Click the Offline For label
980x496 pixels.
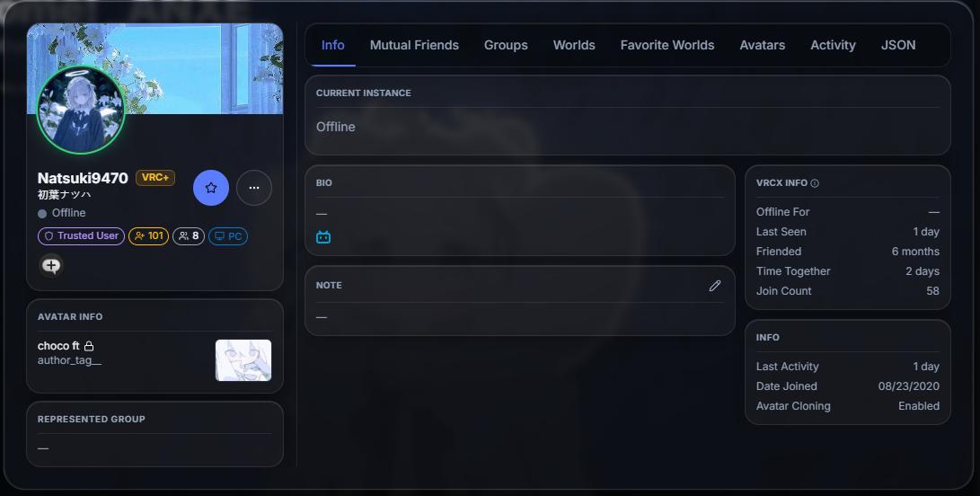pyautogui.click(x=782, y=212)
